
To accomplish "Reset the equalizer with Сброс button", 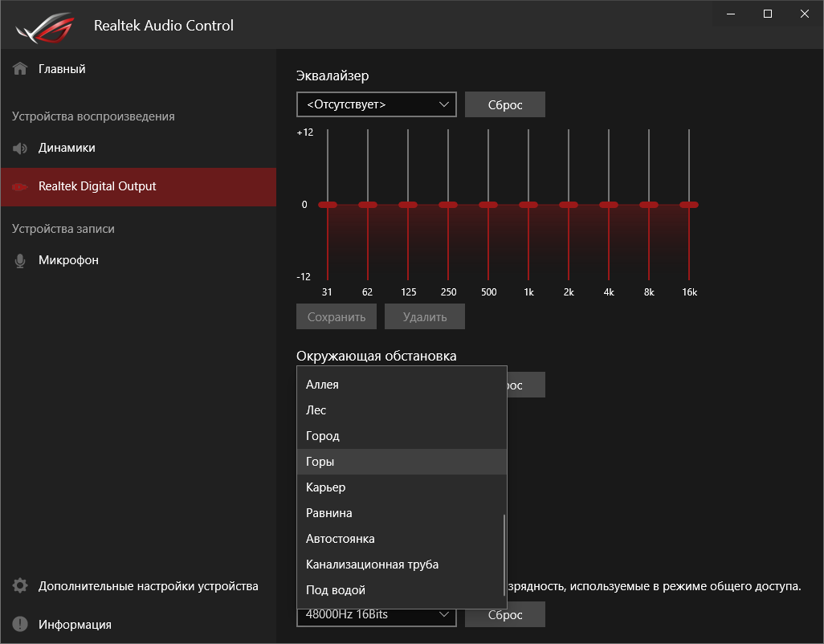I will click(x=505, y=104).
